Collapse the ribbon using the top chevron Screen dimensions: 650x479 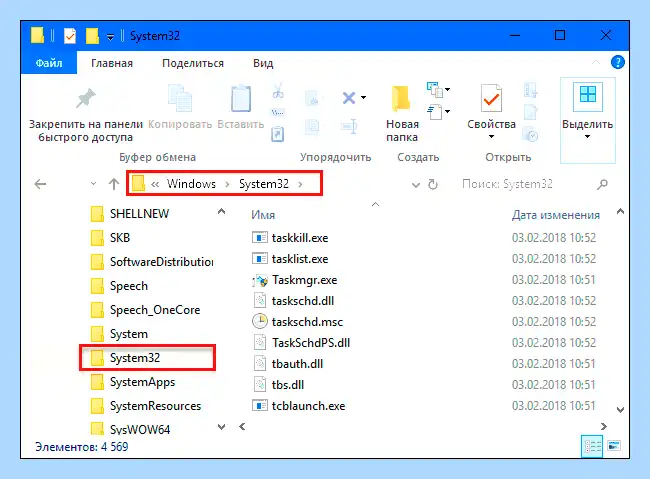(x=596, y=63)
